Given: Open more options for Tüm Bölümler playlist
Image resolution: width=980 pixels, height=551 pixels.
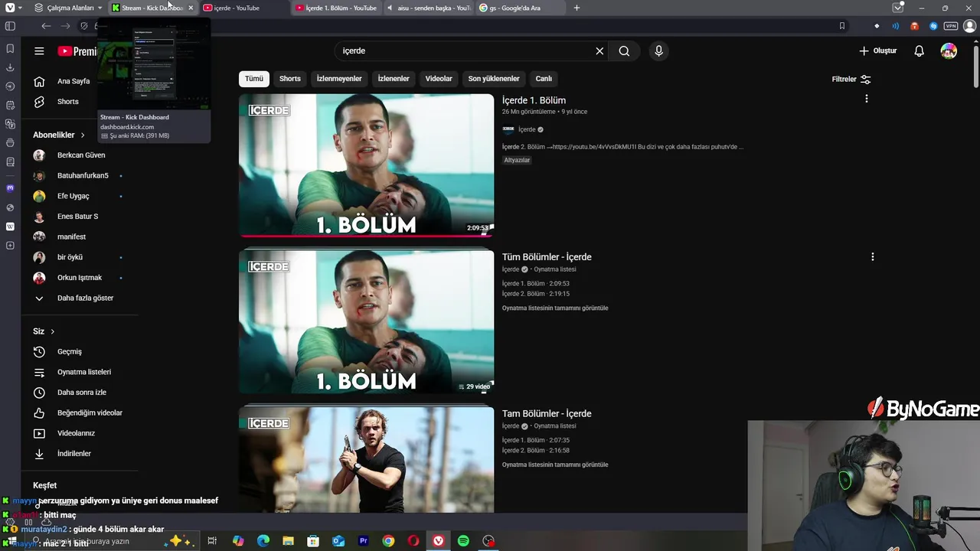Looking at the screenshot, I should [872, 257].
